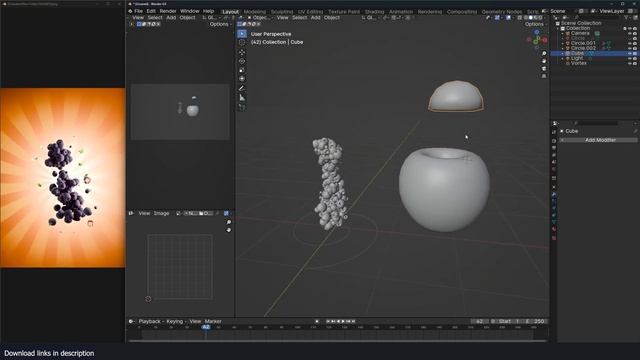Open the Render menu

168,11
